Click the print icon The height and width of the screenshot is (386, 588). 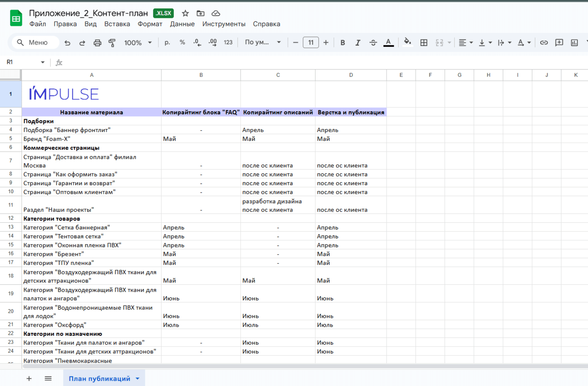97,43
